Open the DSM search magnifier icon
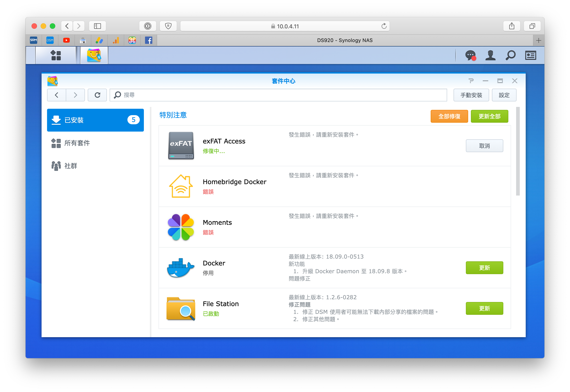Viewport: 570px width, 392px height. pyautogui.click(x=510, y=55)
